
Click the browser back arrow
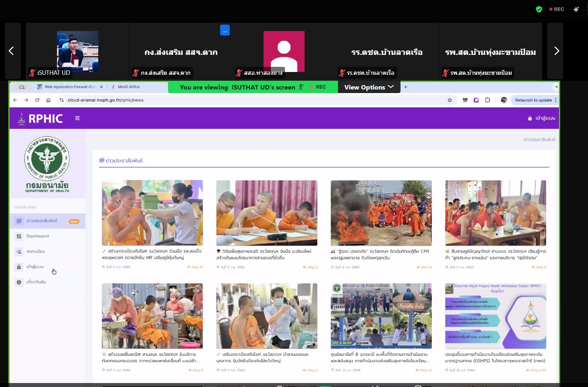click(x=15, y=100)
